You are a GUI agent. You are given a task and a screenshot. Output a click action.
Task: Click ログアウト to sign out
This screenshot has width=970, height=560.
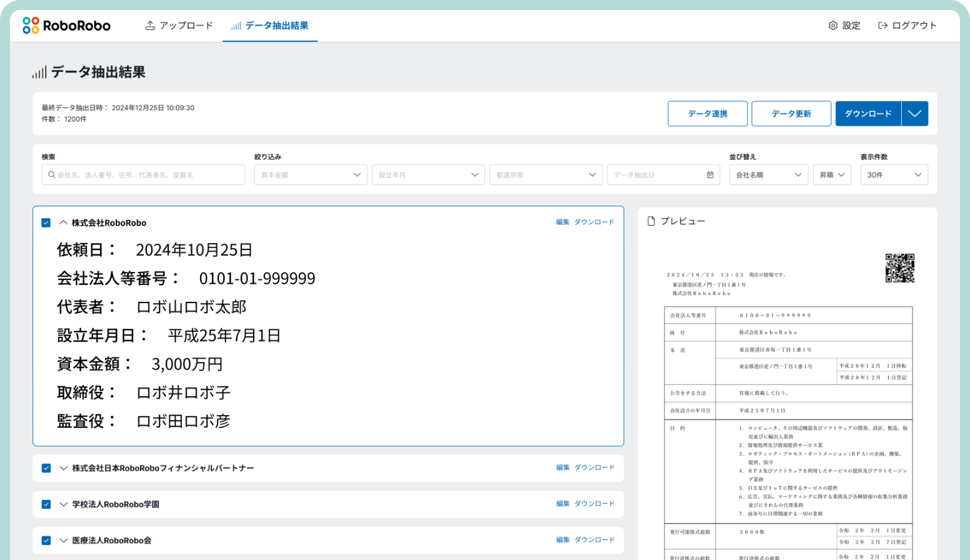(907, 26)
